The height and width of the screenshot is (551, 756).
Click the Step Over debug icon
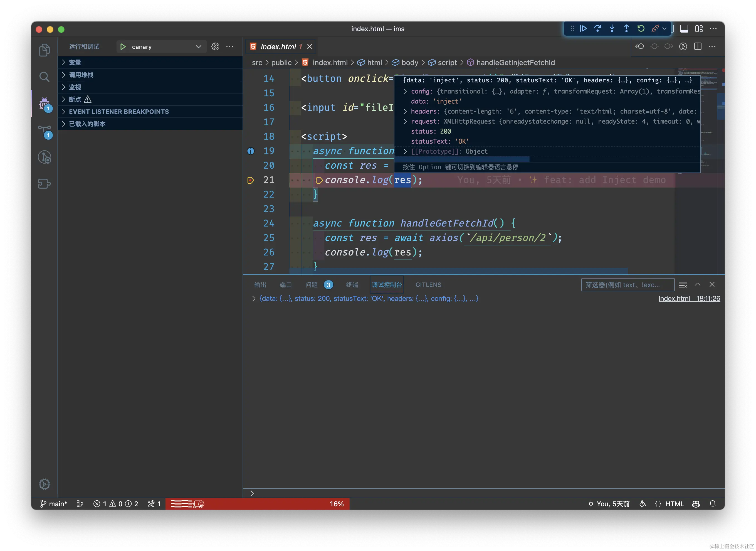coord(597,29)
